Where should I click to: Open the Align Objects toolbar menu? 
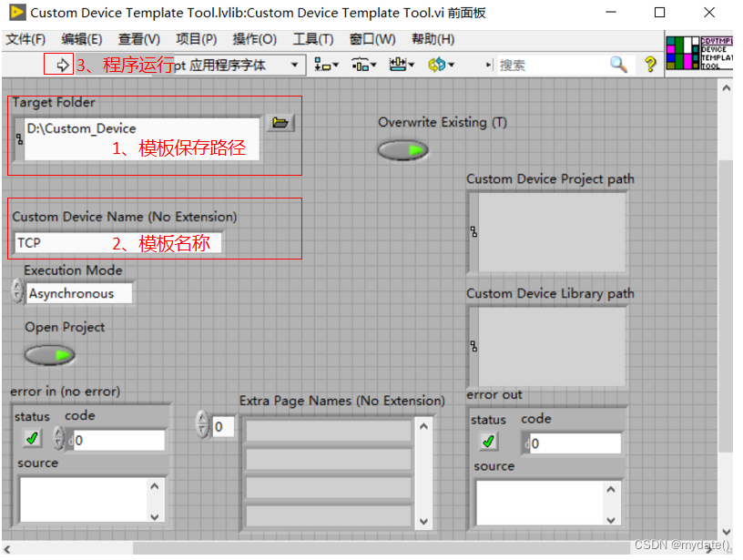click(x=327, y=65)
